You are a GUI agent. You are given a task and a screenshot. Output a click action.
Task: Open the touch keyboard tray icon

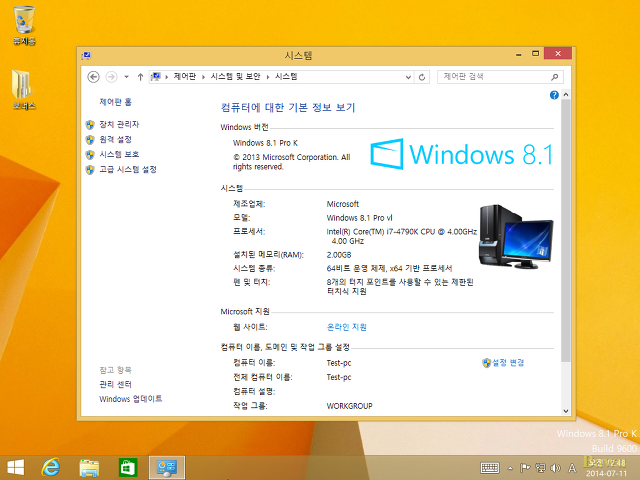(490, 468)
